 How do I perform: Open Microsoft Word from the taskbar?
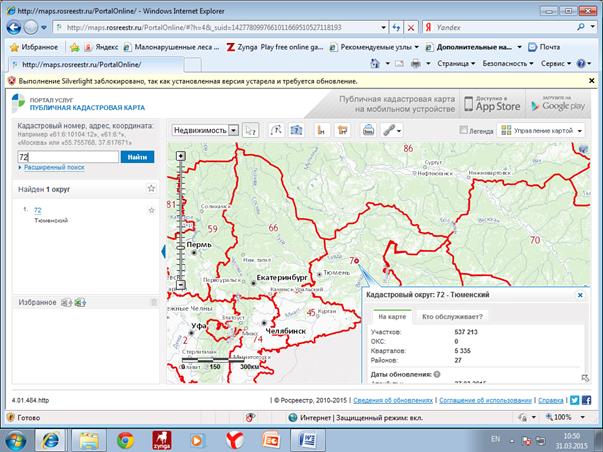click(x=308, y=440)
